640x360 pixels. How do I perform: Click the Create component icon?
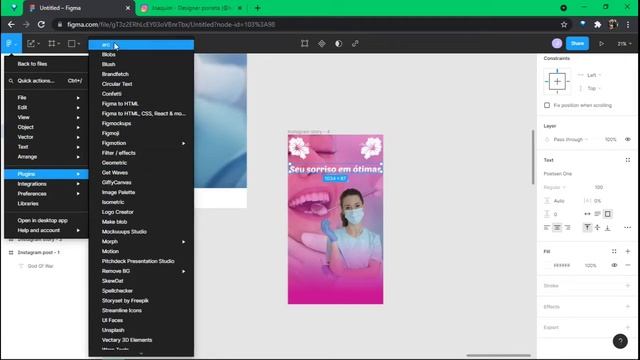322,43
